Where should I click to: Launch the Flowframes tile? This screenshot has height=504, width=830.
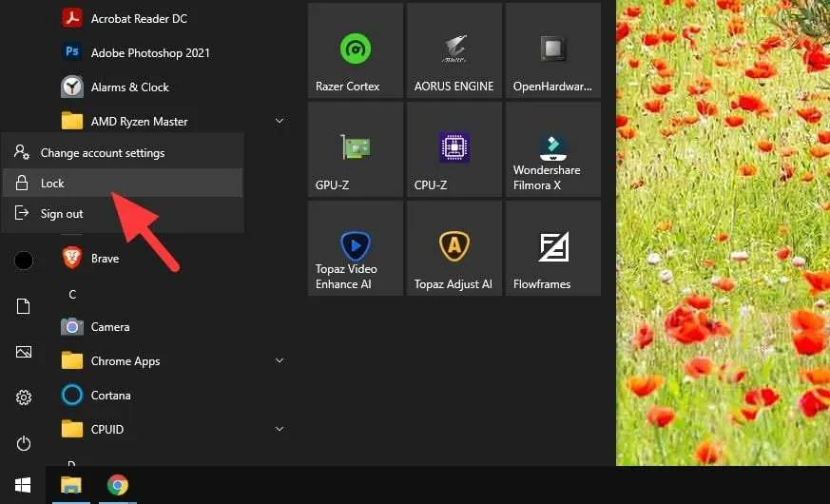coord(553,248)
